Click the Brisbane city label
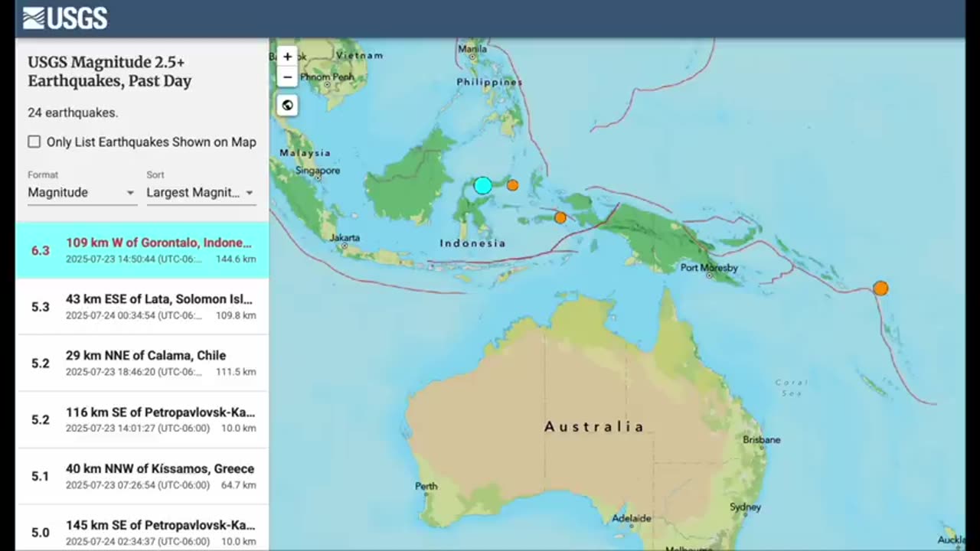980x551 pixels. coord(762,440)
